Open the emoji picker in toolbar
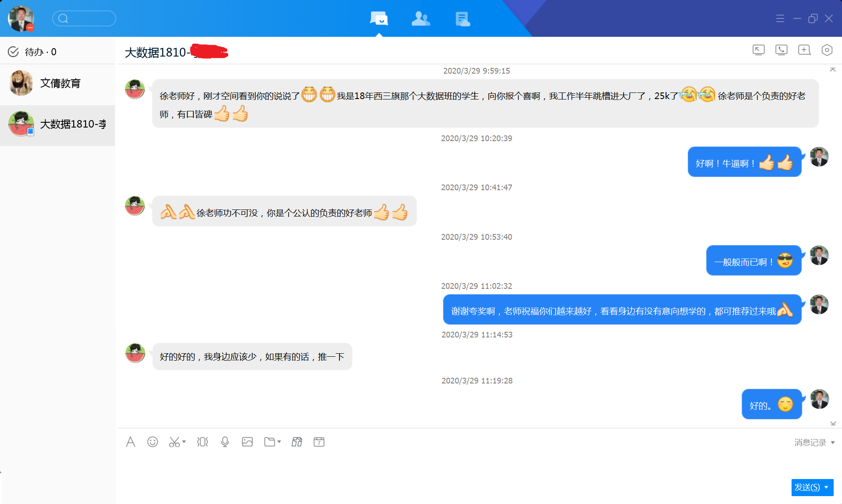842x504 pixels. pos(153,442)
